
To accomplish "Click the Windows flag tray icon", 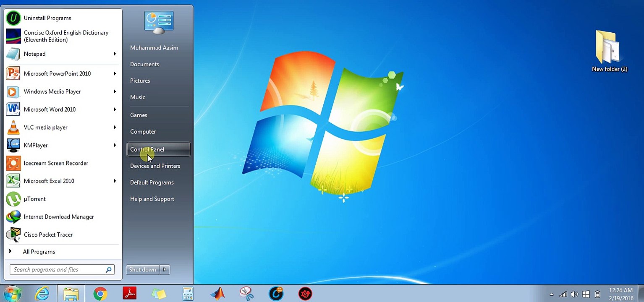I will 586,294.
